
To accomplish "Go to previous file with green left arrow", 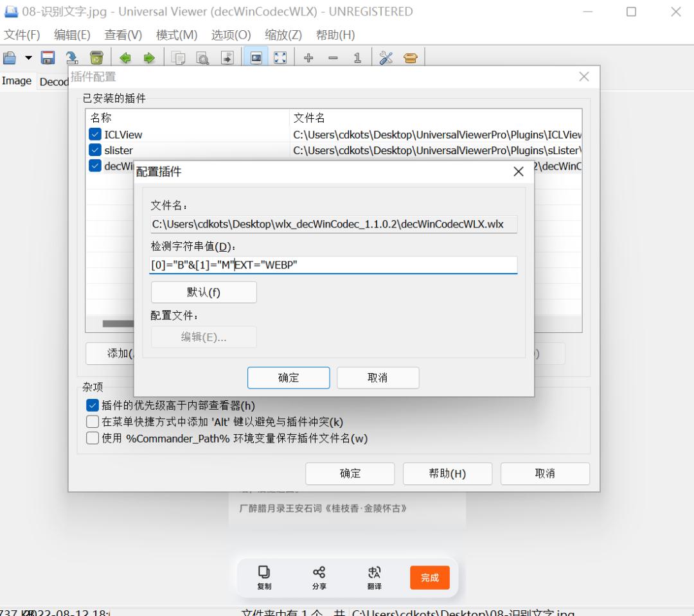I will pos(125,58).
